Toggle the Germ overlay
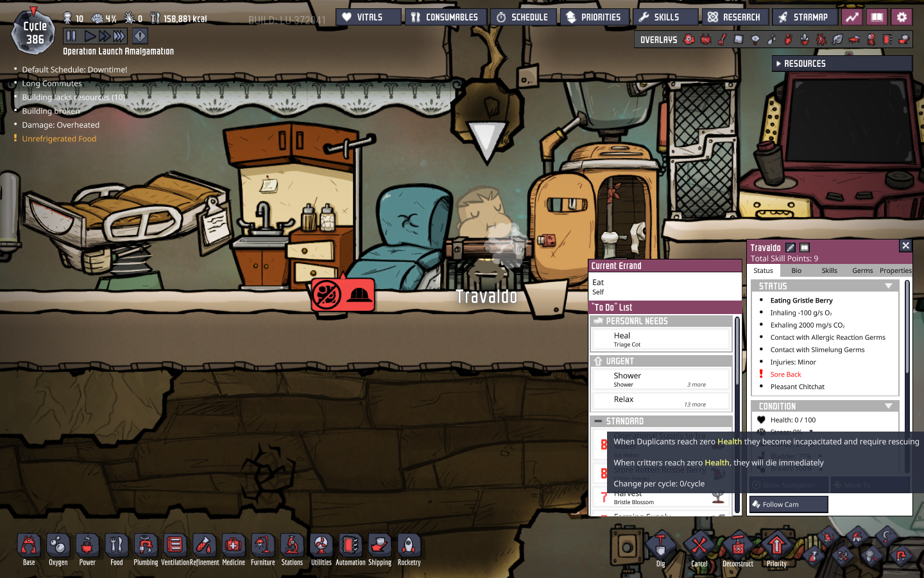The height and width of the screenshot is (578, 924). (821, 40)
